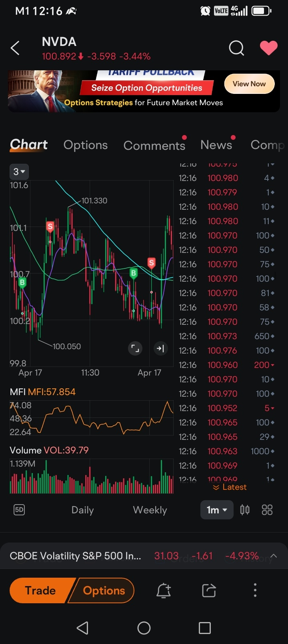288x644 pixels.
Task: Open the Comments tab
Action: pyautogui.click(x=154, y=145)
